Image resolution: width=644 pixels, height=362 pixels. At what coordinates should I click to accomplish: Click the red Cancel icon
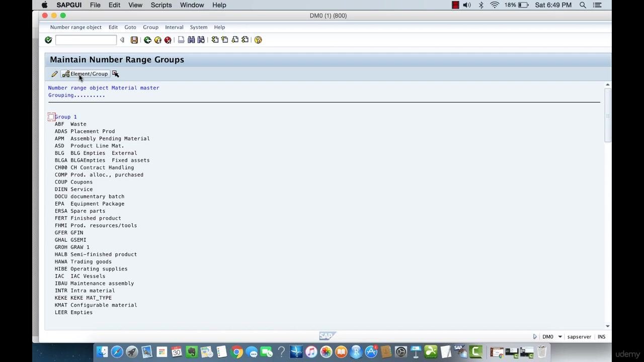168,40
